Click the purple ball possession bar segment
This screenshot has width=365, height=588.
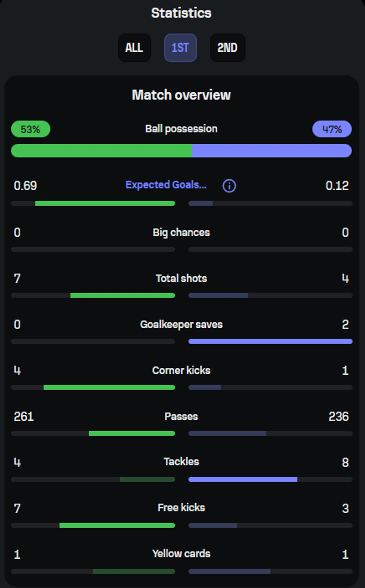click(x=272, y=151)
